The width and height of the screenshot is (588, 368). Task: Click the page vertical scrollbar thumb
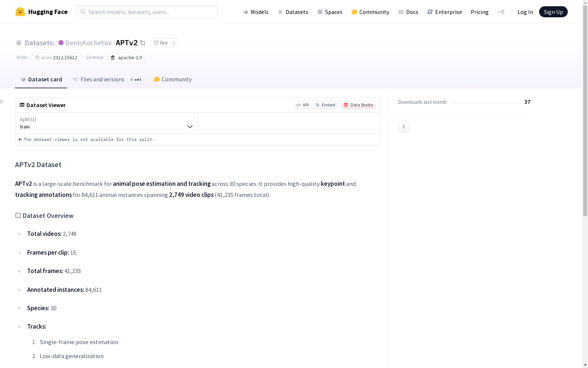coord(585,110)
